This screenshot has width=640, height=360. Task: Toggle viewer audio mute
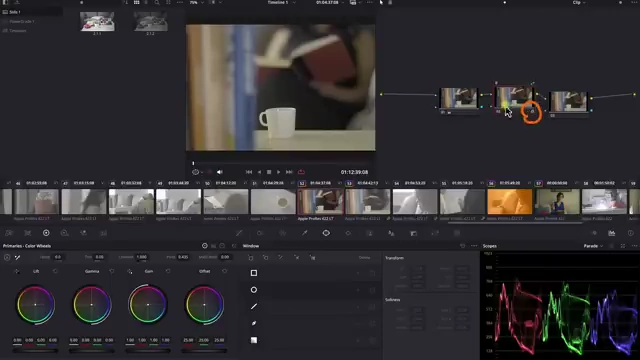pos(220,172)
